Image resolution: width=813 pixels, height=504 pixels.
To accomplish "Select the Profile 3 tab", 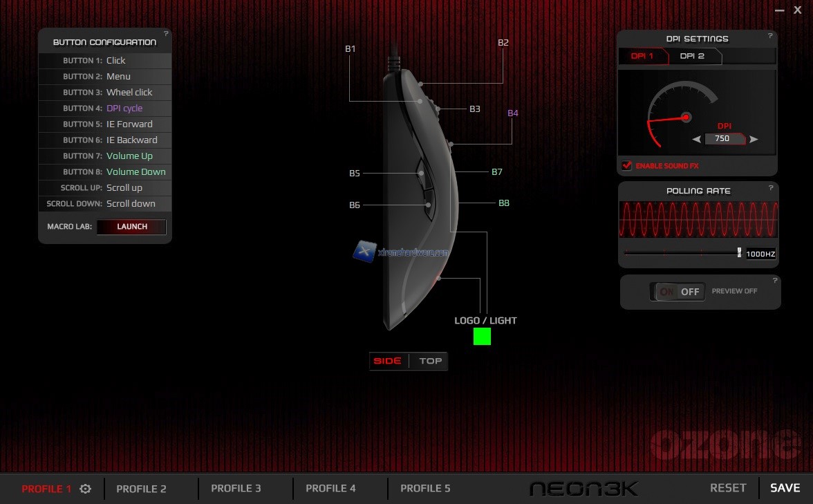I will pos(236,489).
